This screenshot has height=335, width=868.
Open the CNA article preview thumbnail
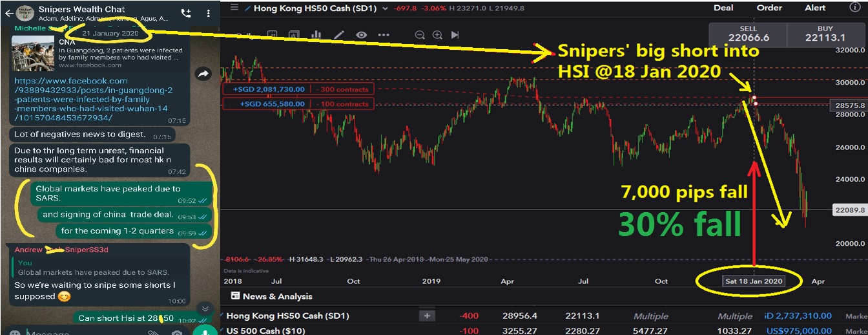point(33,53)
